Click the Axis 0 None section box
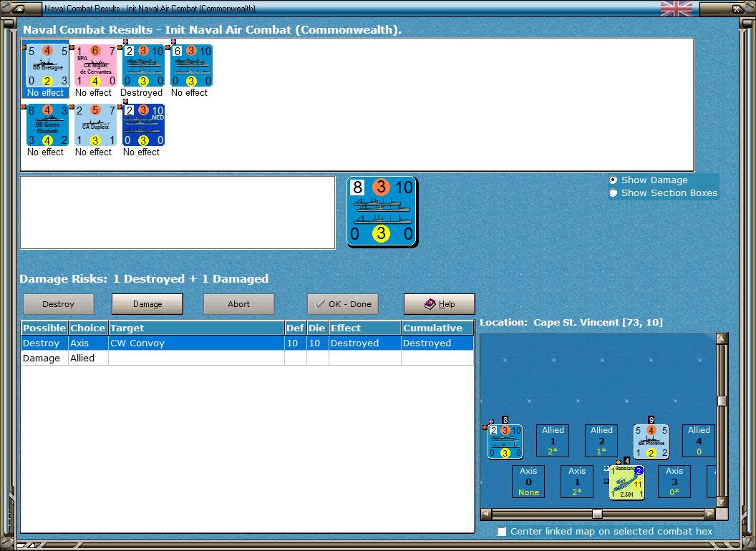 click(528, 482)
